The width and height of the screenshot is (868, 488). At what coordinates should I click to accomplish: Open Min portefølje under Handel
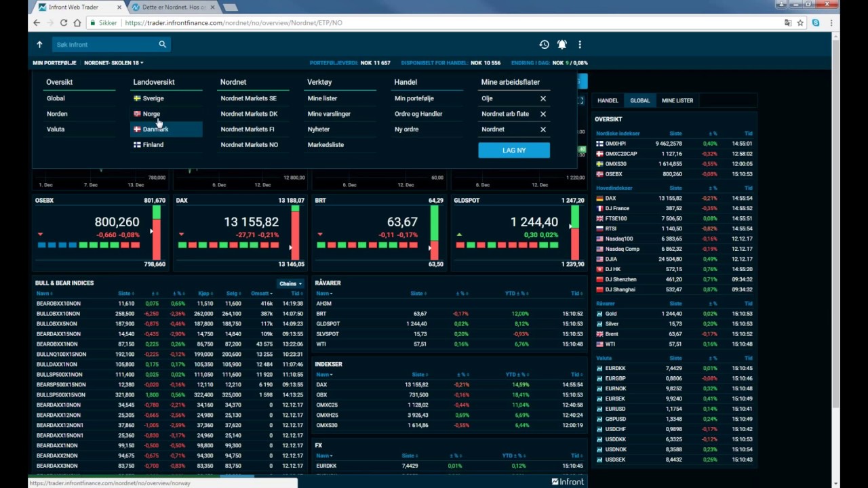pos(414,98)
